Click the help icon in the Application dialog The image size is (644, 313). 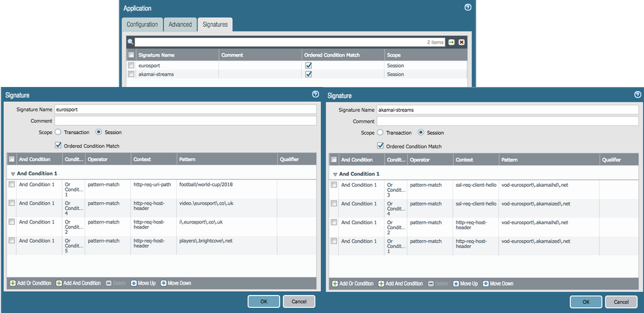[467, 8]
